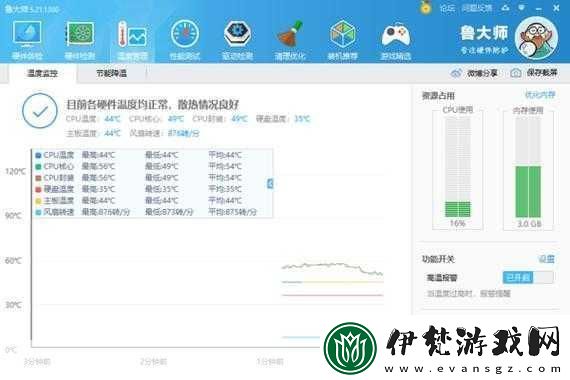Open the 论坛 link in title bar

tap(447, 8)
